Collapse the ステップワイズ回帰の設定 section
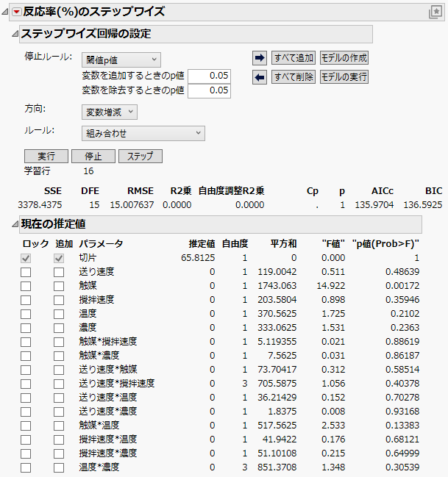The height and width of the screenshot is (477, 448). click(x=15, y=34)
